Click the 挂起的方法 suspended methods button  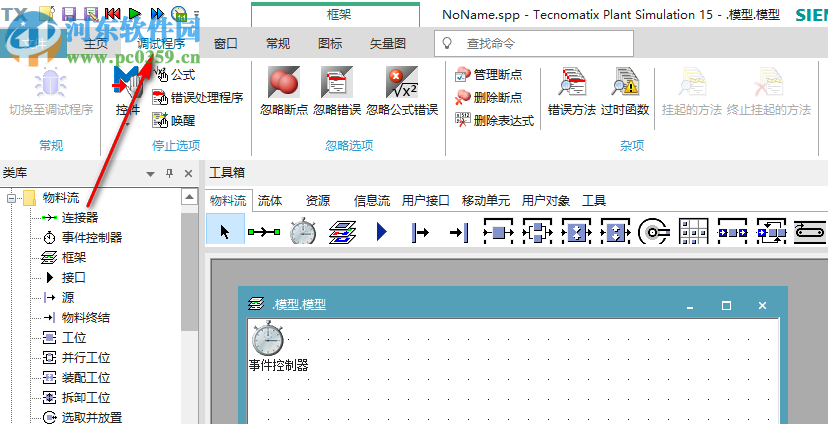(691, 91)
